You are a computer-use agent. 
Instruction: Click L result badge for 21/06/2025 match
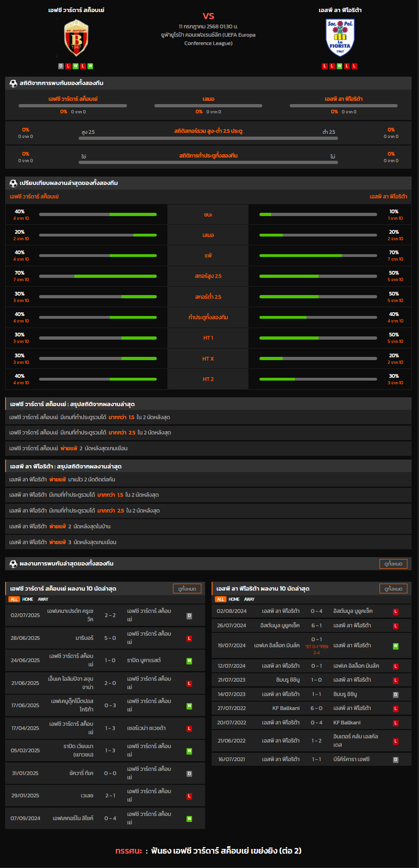[189, 684]
